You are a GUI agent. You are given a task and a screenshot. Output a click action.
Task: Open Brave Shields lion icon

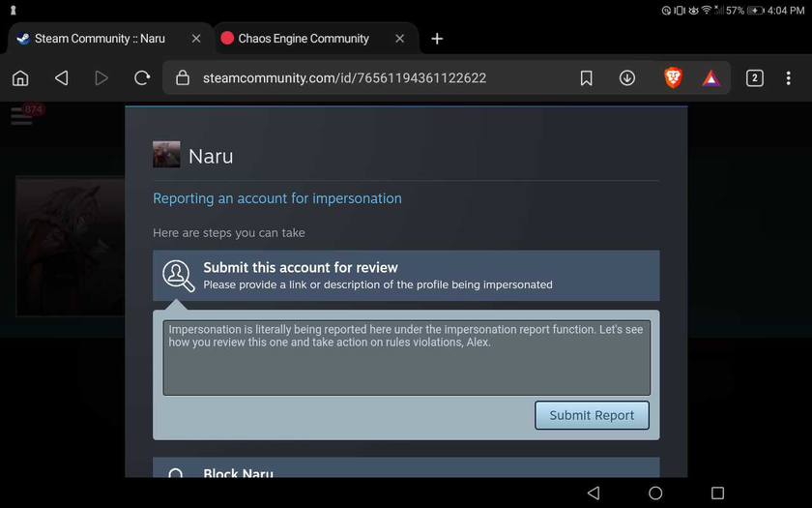[x=673, y=78]
